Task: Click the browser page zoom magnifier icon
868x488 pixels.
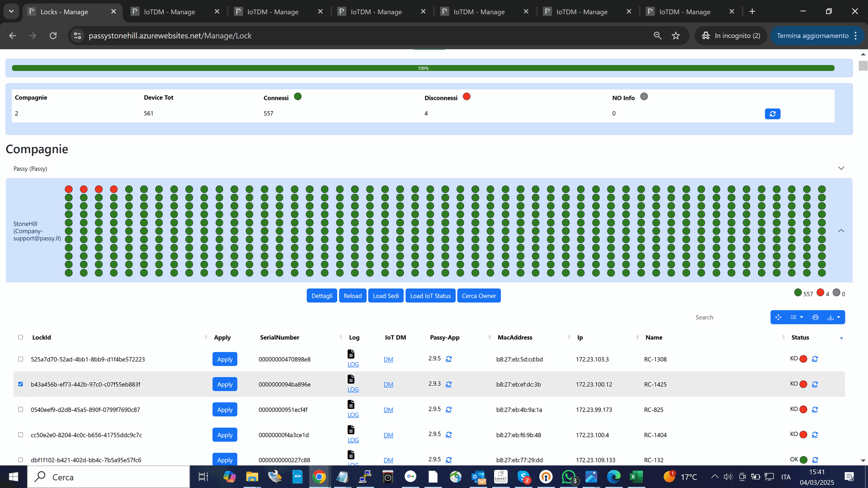Action: [657, 36]
